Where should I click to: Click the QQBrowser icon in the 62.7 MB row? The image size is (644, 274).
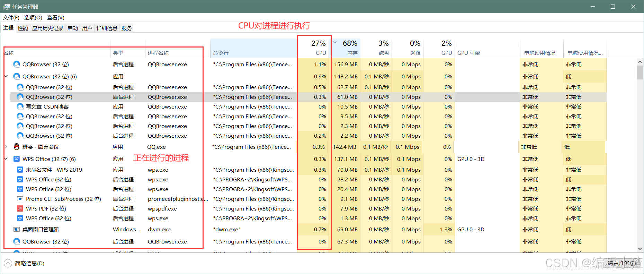coord(20,87)
